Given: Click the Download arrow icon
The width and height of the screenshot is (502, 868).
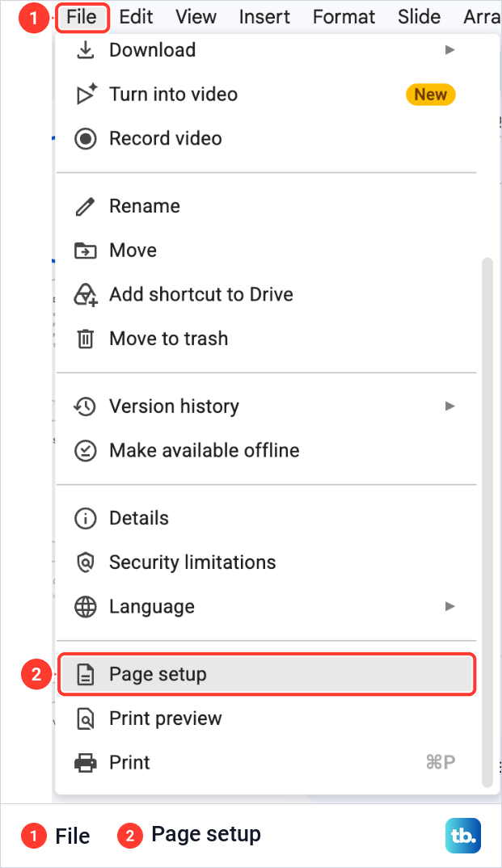Looking at the screenshot, I should click(85, 50).
